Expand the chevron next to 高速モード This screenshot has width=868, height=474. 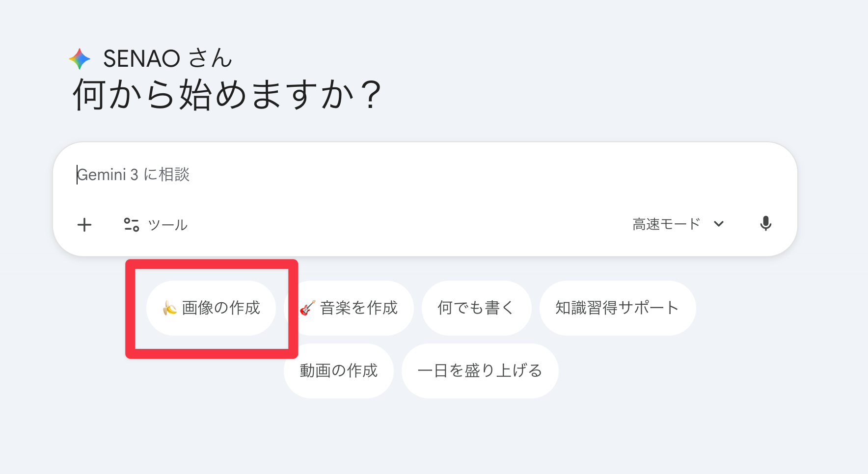pyautogui.click(x=719, y=224)
